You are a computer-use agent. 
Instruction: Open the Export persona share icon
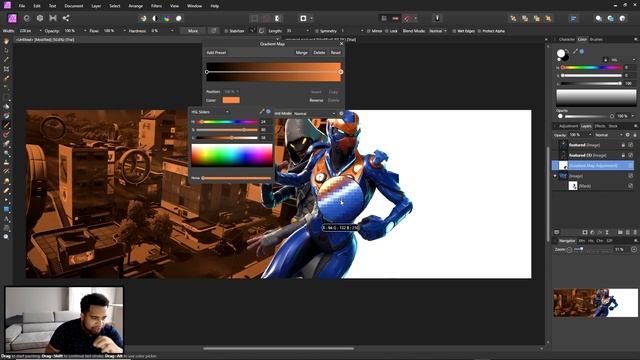(x=66, y=18)
